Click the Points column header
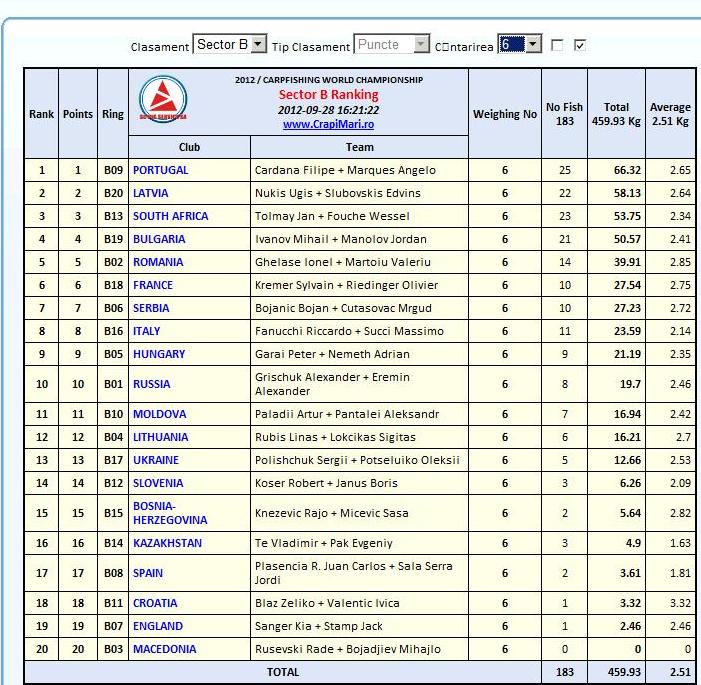This screenshot has width=701, height=685. click(78, 114)
